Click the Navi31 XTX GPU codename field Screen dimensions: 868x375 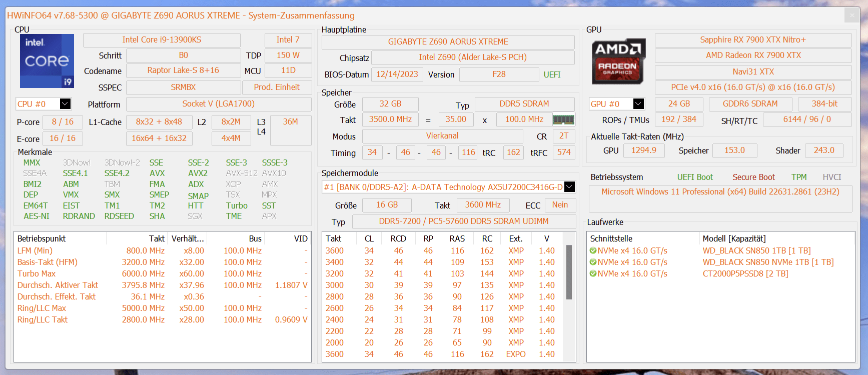tap(753, 72)
